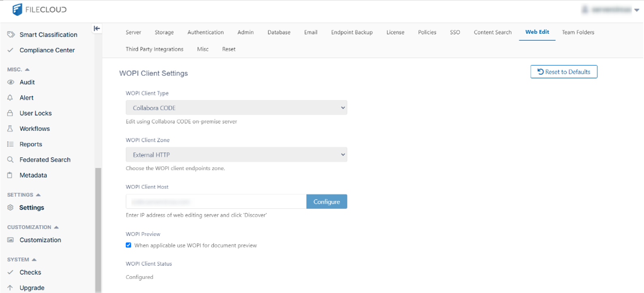Click the 'WOPI Client Settings' heading
Image resolution: width=644 pixels, height=293 pixels.
pyautogui.click(x=153, y=73)
